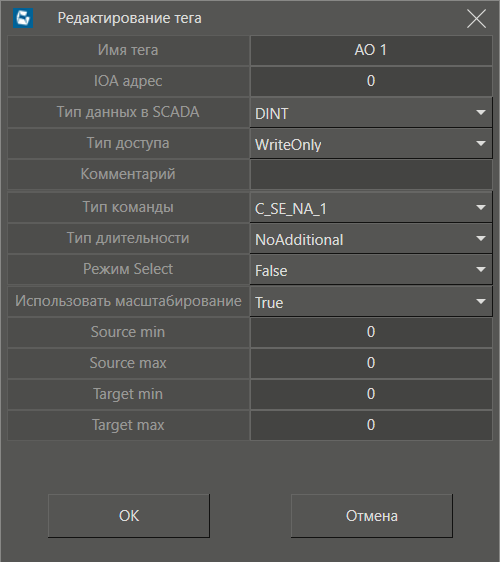Click the Source max value field
500x562 pixels.
(371, 363)
